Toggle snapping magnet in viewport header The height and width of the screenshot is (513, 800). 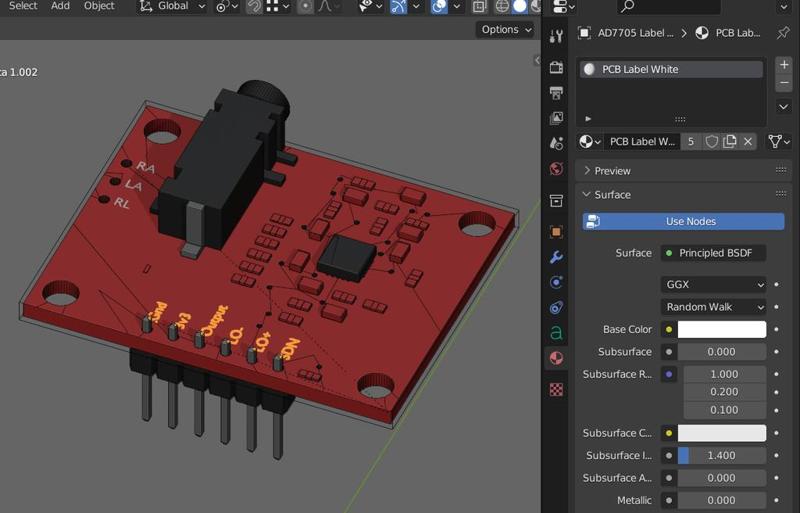point(255,6)
